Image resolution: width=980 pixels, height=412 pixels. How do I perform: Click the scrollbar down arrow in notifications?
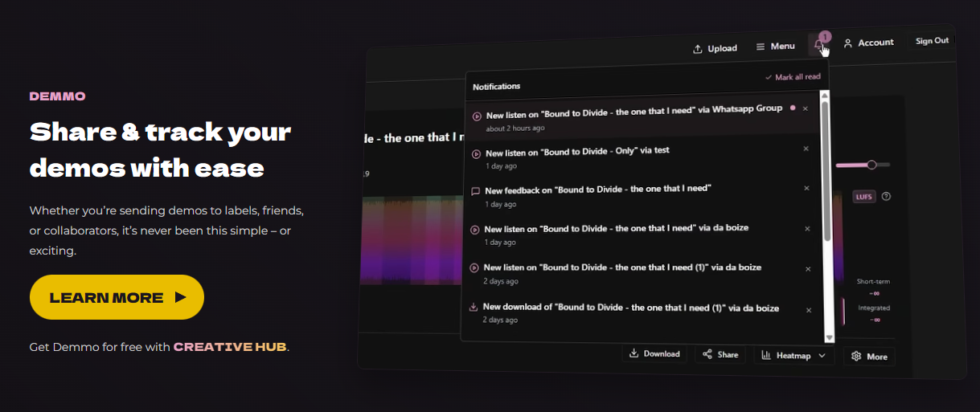[x=829, y=338]
